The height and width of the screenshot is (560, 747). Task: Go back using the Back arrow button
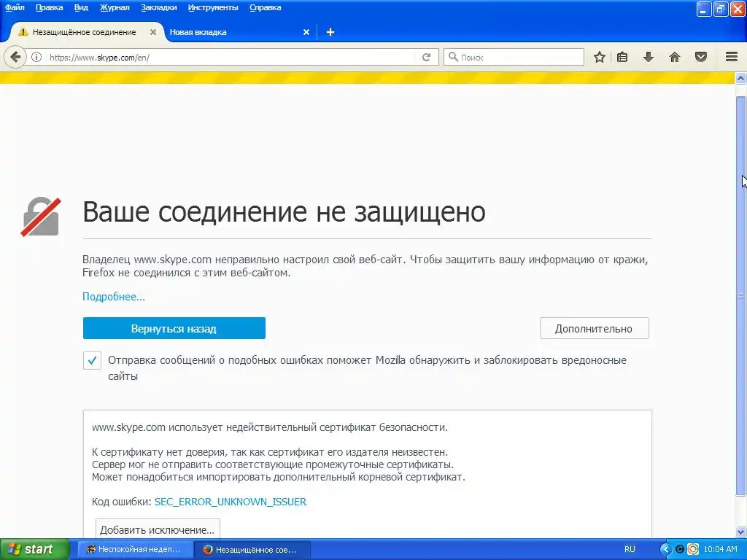coord(15,58)
